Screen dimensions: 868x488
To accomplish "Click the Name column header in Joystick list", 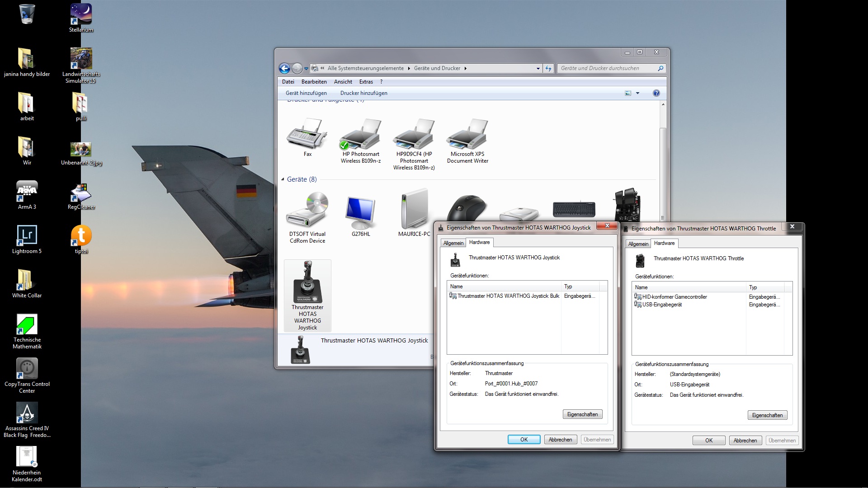I will pos(504,286).
